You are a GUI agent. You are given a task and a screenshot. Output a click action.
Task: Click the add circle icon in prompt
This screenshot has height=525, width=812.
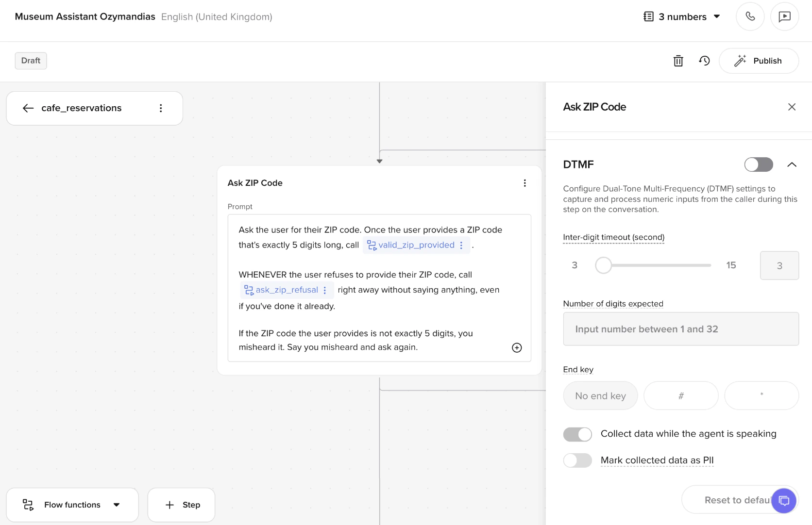517,347
